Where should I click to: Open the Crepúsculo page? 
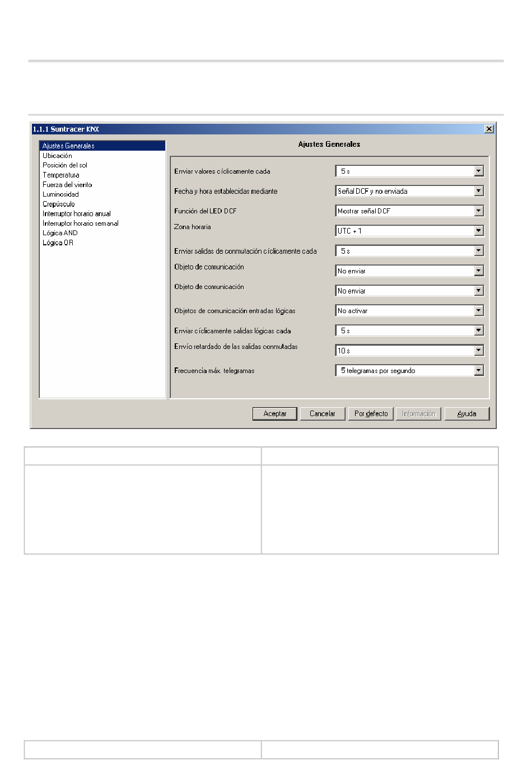point(58,204)
